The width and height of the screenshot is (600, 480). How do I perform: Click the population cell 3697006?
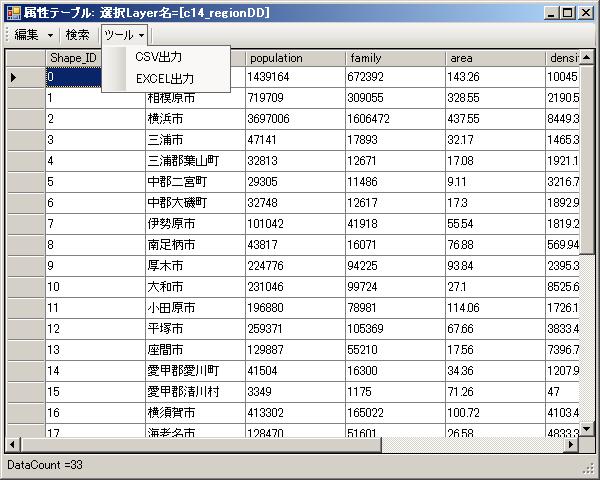tap(293, 119)
